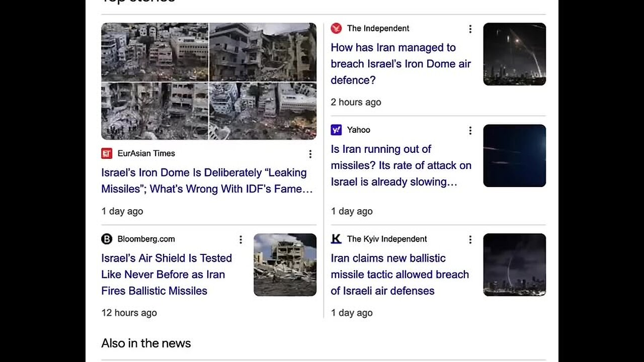Click the Bloomberg.com round logo icon
The image size is (644, 362).
pos(107,239)
